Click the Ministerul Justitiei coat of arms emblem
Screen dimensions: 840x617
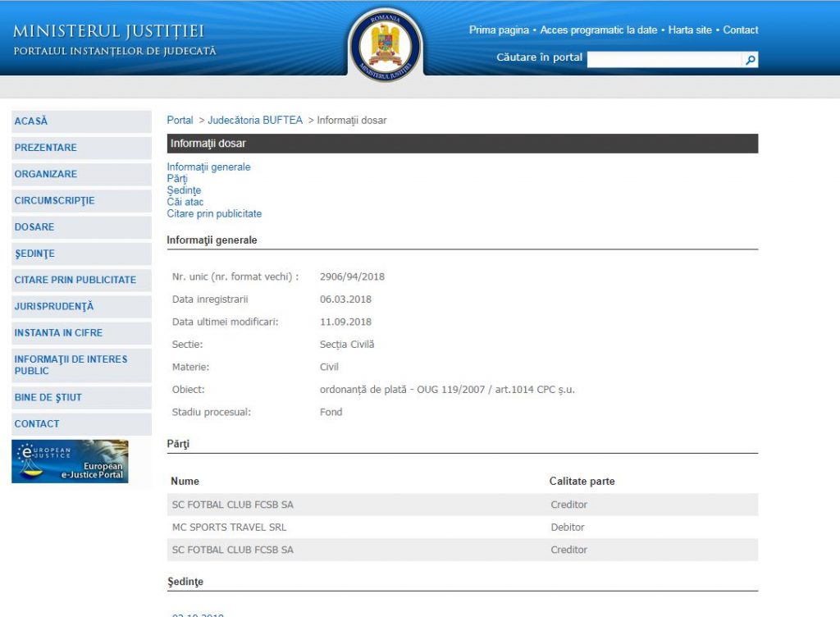386,44
